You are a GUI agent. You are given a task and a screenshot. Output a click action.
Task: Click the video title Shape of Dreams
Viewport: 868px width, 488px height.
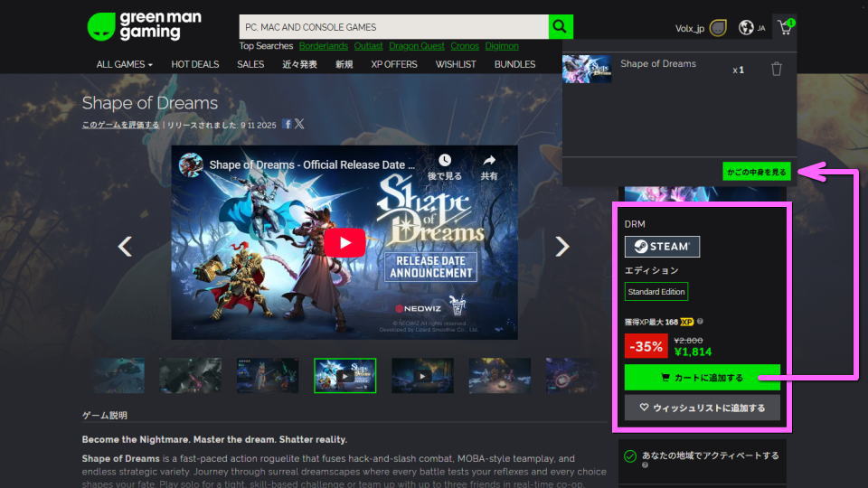pyautogui.click(x=312, y=164)
